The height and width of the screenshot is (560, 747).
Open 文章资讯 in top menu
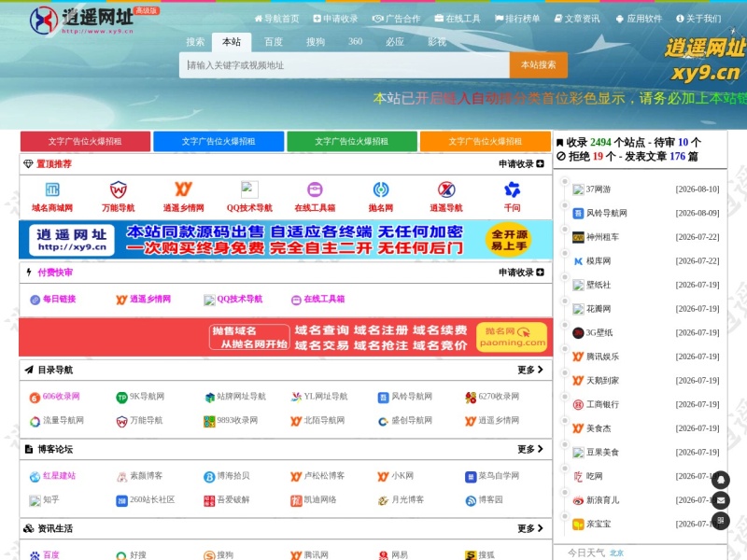577,19
